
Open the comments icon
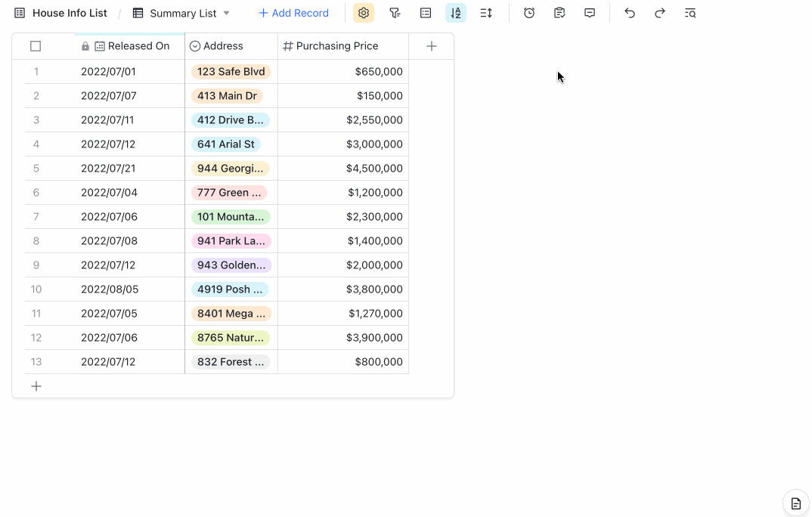(589, 13)
